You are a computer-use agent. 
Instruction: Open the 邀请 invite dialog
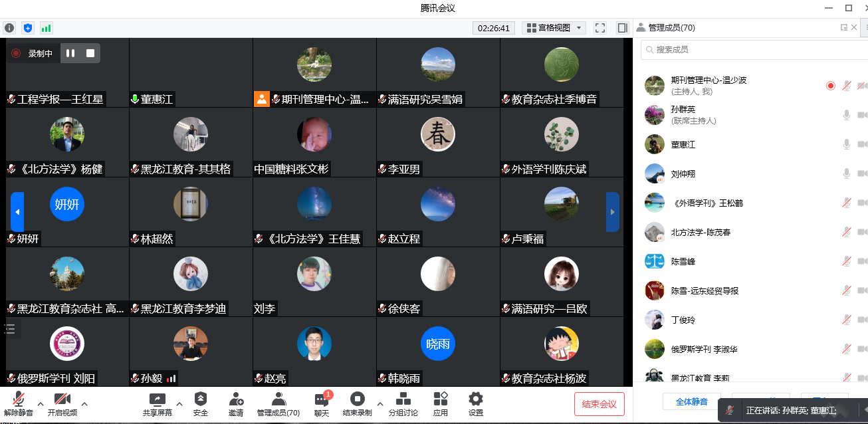click(236, 404)
